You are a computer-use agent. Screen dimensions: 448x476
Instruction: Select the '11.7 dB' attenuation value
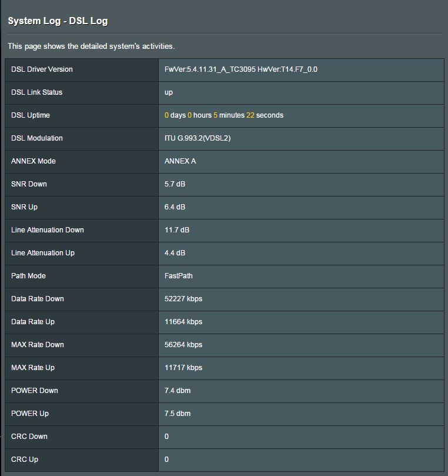click(177, 230)
